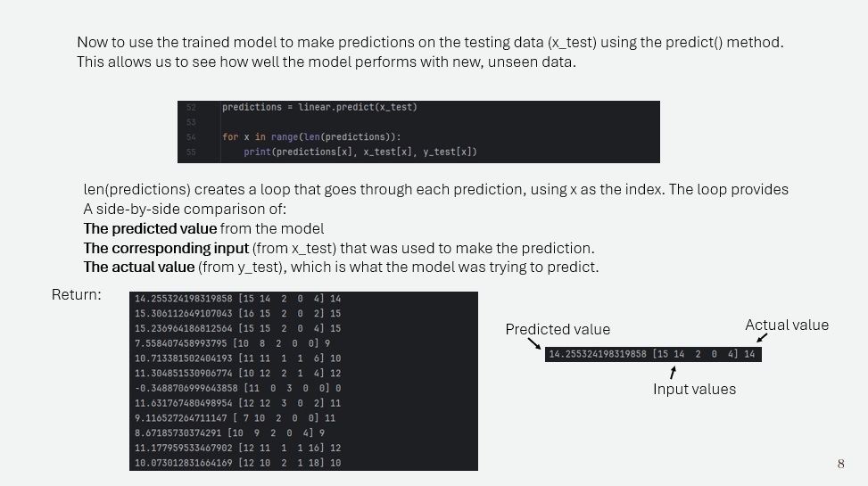Select the Predicted value label
This screenshot has height=486, width=868.
click(x=558, y=329)
